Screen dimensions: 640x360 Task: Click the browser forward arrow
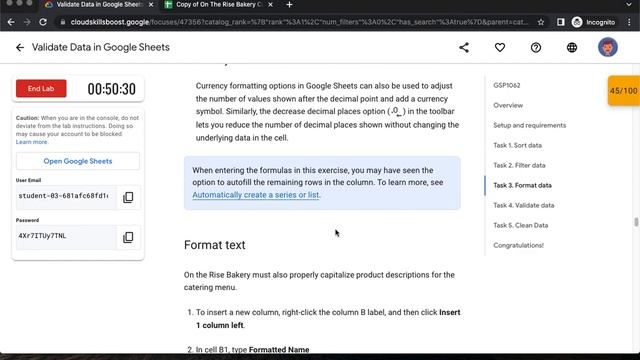27,22
